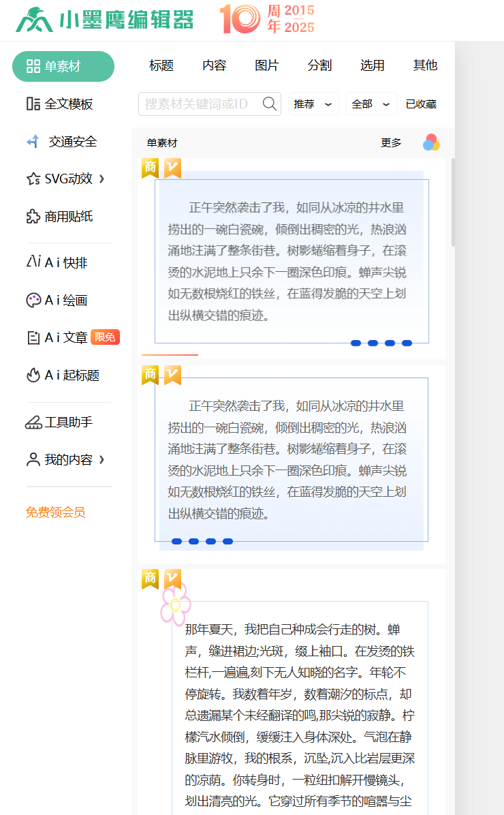Select the 交通安全 sidebar icon
This screenshot has width=504, height=815.
[x=33, y=142]
